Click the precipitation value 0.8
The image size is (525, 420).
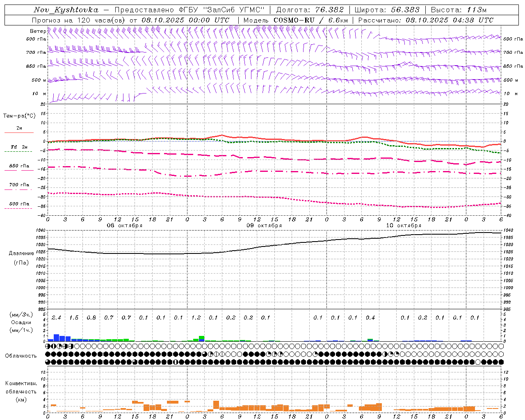point(91,318)
